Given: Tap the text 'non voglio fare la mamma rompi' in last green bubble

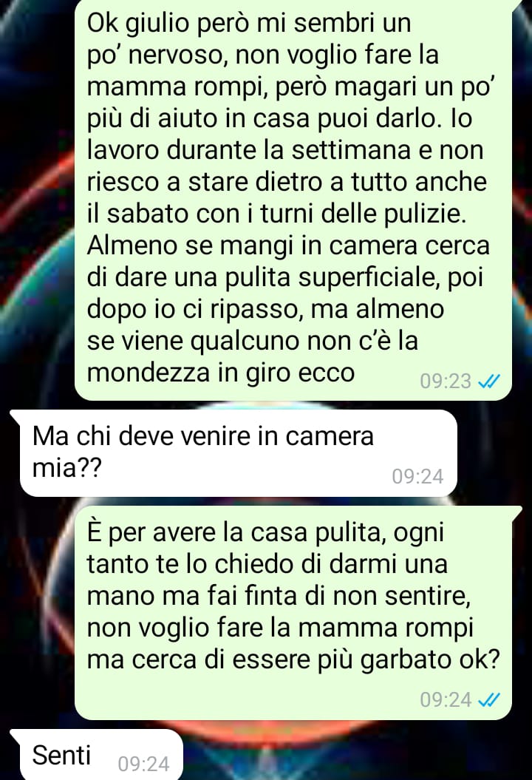Looking at the screenshot, I should click(x=280, y=628).
